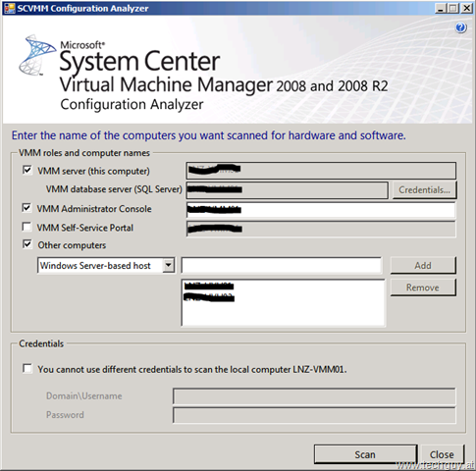
Task: Click the Add button
Action: [x=423, y=265]
